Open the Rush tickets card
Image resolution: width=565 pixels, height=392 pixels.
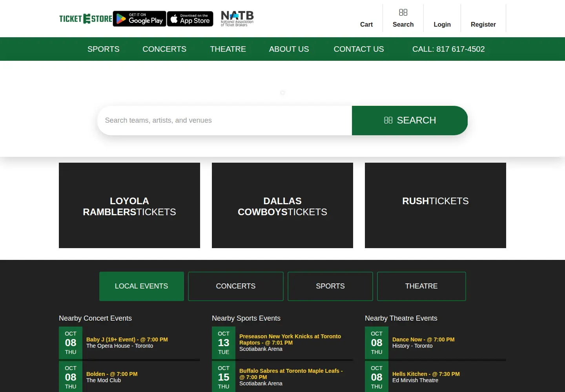[x=436, y=205]
